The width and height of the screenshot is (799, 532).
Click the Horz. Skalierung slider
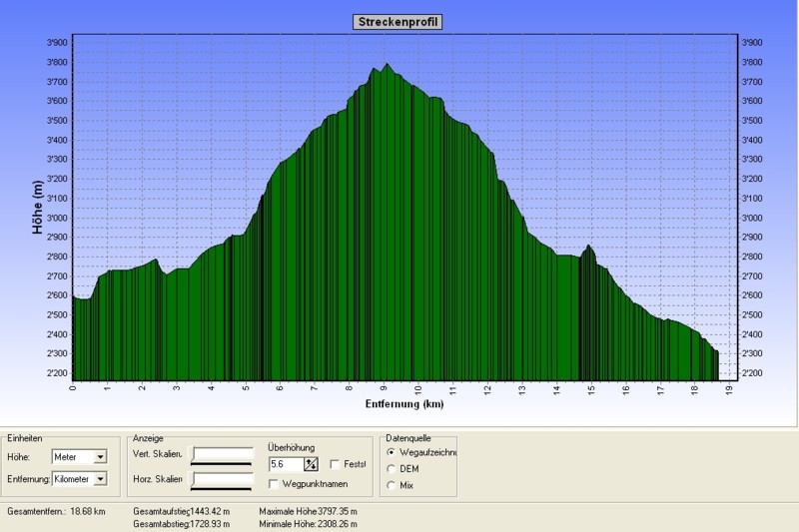click(x=223, y=480)
